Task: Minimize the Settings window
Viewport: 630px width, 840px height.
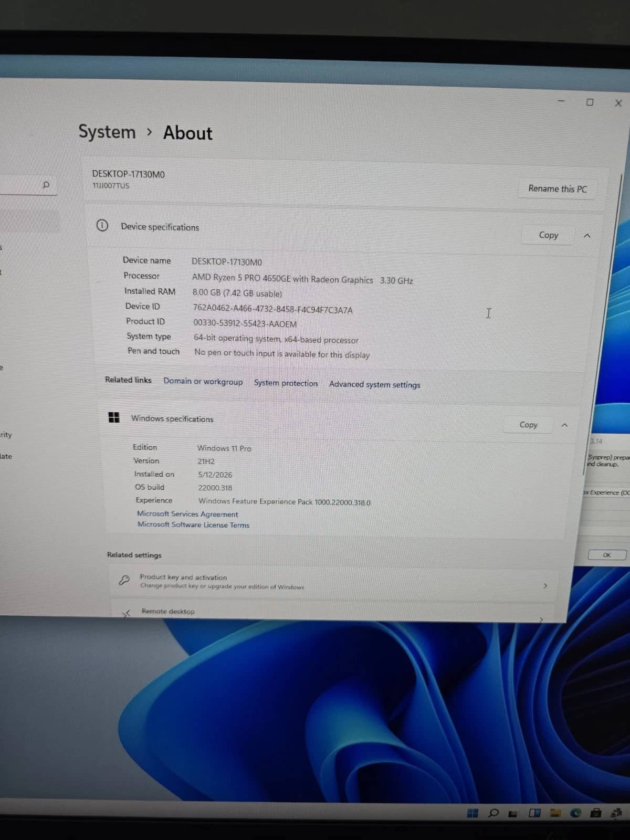Action: coord(561,100)
